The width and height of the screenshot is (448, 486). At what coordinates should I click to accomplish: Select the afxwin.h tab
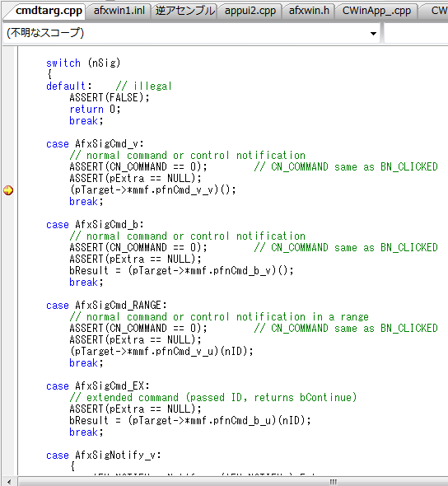[x=309, y=11]
